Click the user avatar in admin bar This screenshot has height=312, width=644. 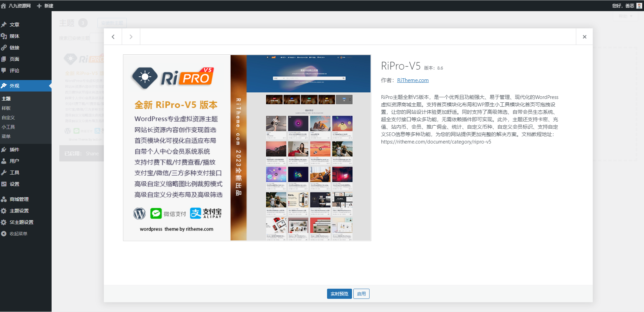(639, 6)
